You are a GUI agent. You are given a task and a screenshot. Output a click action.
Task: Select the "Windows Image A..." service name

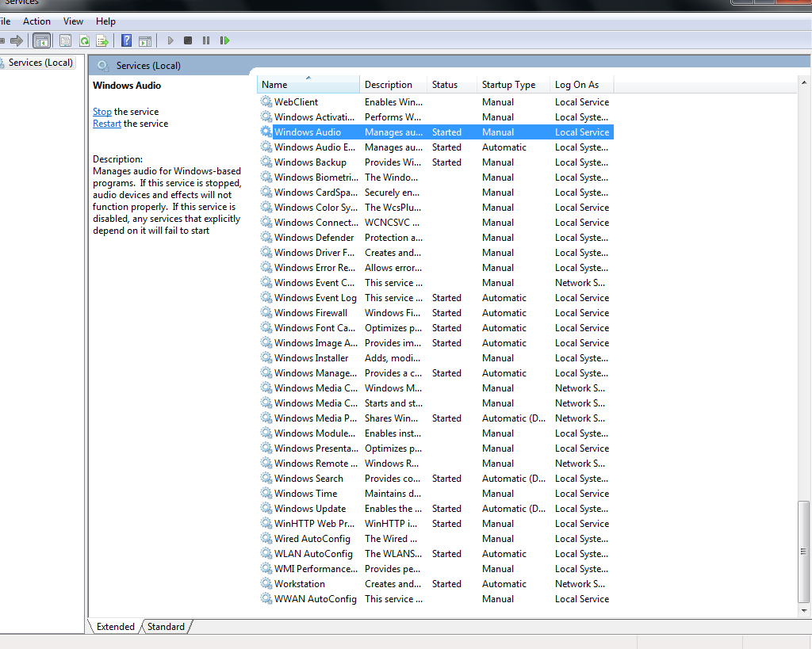point(316,342)
